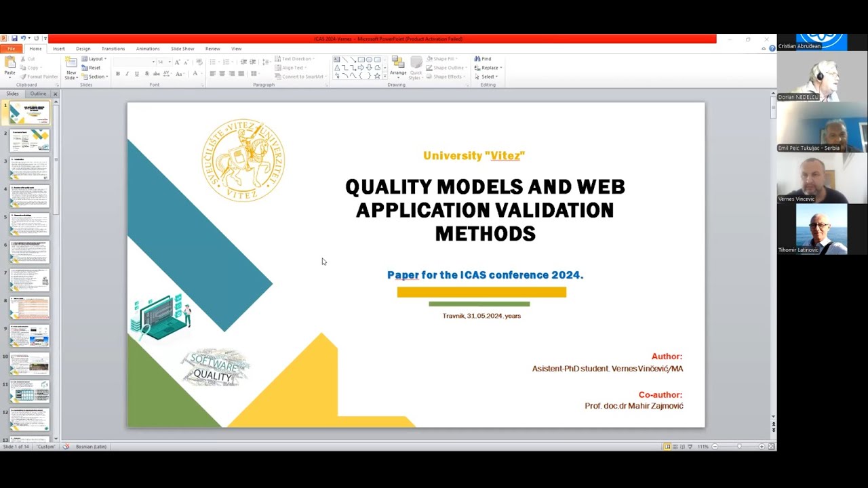Screen dimensions: 868x488
Task: Apply Italic formatting button
Action: point(127,74)
